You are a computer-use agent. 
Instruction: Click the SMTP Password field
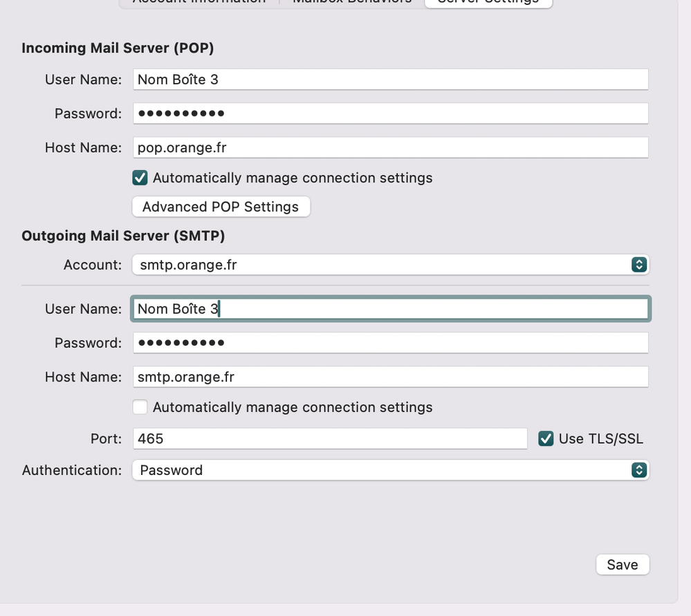[390, 343]
